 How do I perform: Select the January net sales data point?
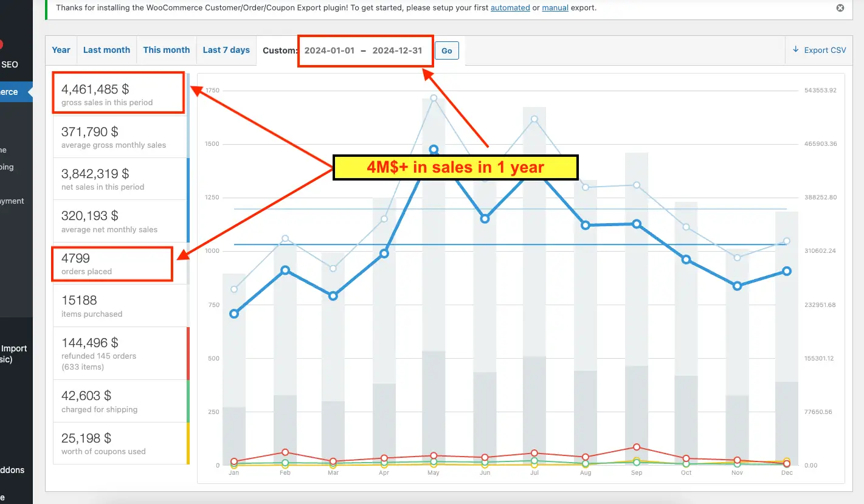pyautogui.click(x=234, y=314)
